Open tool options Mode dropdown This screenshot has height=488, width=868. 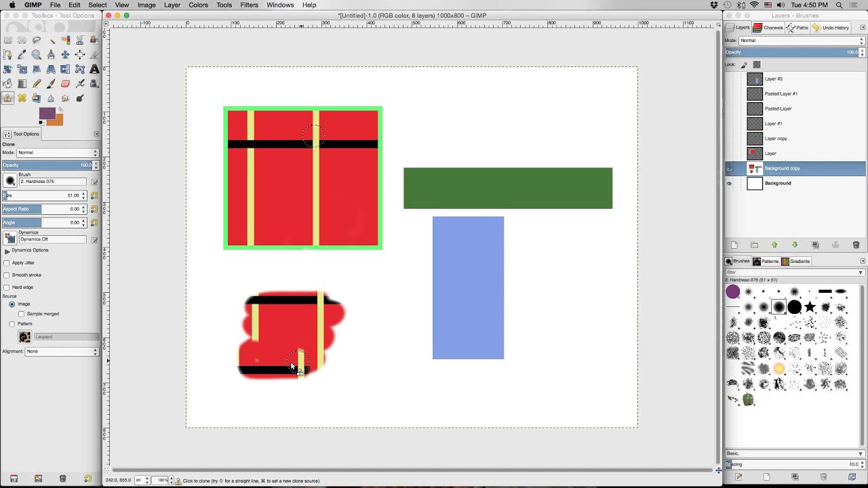[58, 153]
